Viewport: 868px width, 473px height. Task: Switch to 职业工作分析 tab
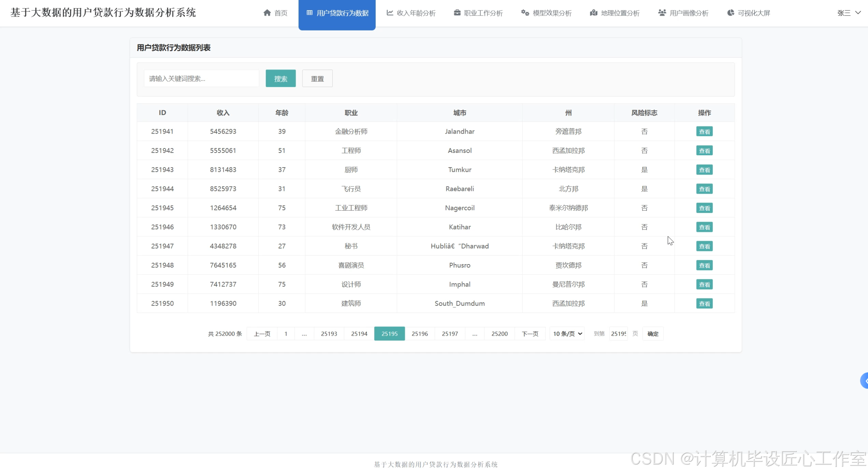point(478,13)
